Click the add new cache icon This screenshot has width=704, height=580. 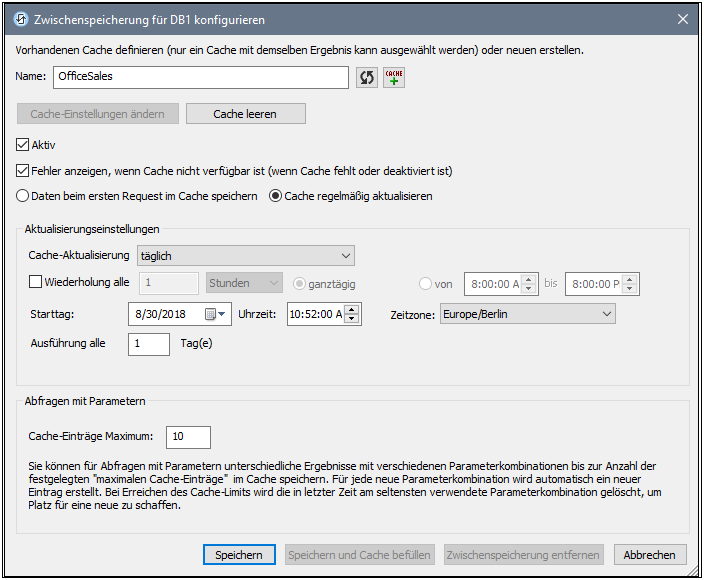click(394, 78)
